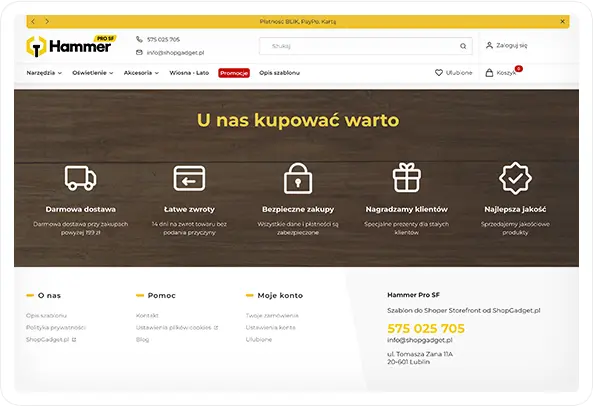Click the shopping bag cart icon

pos(489,73)
